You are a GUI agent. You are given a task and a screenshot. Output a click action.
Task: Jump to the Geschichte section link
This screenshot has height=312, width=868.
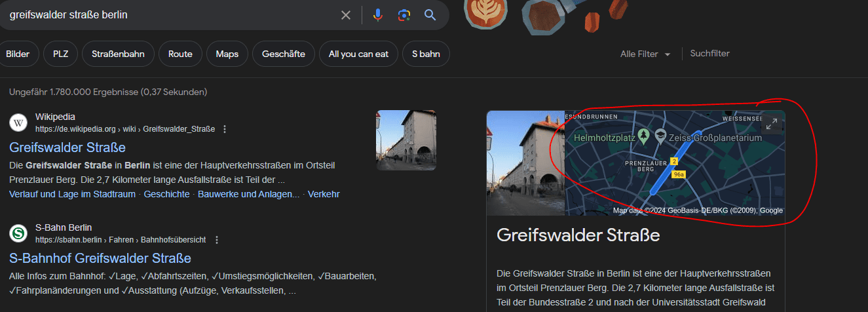(166, 194)
